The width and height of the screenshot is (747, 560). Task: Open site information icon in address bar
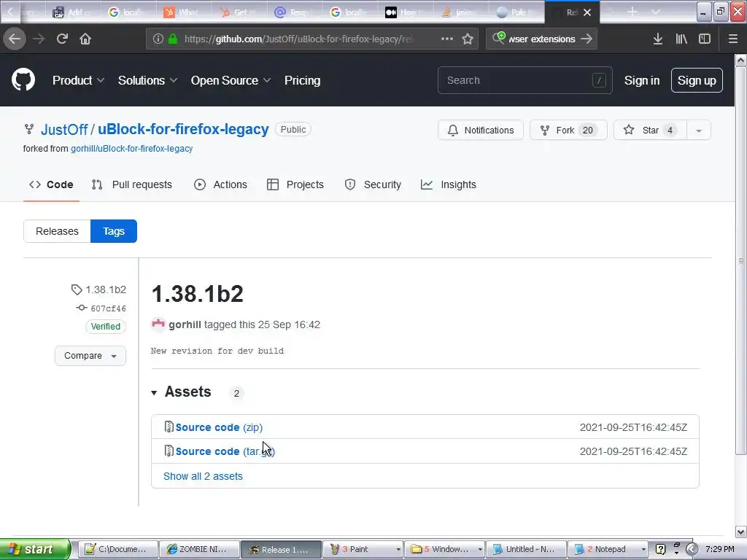tap(158, 39)
